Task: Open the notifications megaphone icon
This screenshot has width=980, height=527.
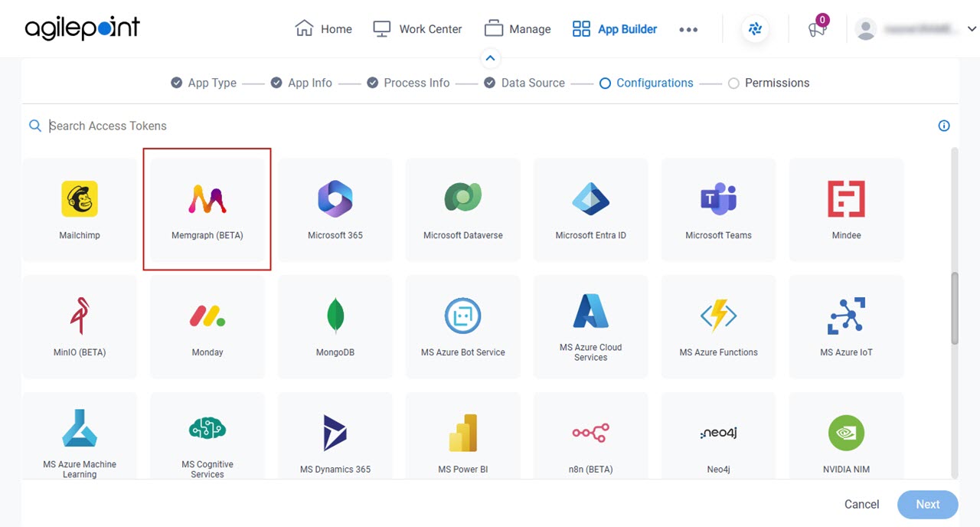Action: (817, 29)
